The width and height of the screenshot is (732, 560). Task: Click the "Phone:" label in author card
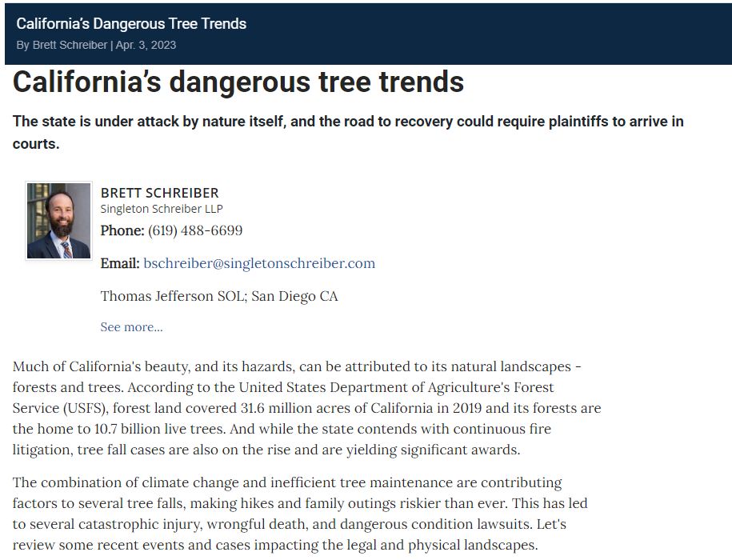pos(122,230)
